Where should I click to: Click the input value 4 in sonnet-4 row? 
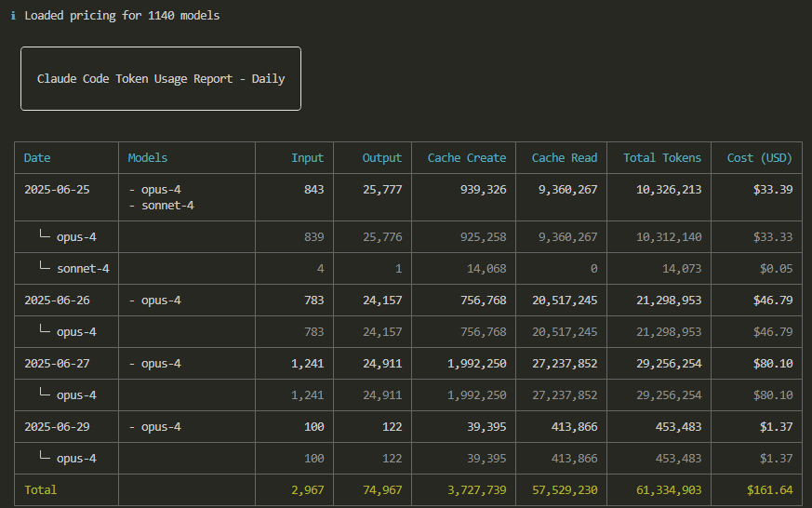coord(321,269)
